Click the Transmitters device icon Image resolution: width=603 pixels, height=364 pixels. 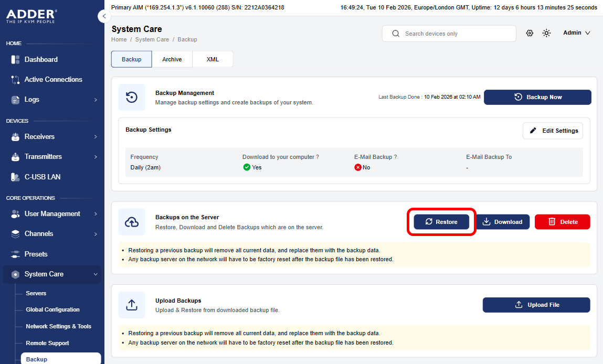click(x=15, y=157)
